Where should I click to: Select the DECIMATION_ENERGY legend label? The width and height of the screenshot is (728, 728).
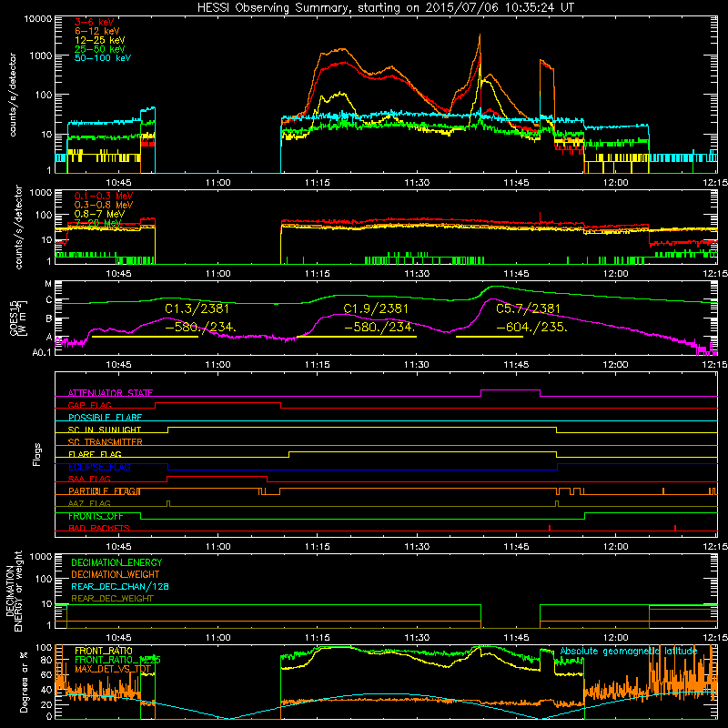point(116,562)
